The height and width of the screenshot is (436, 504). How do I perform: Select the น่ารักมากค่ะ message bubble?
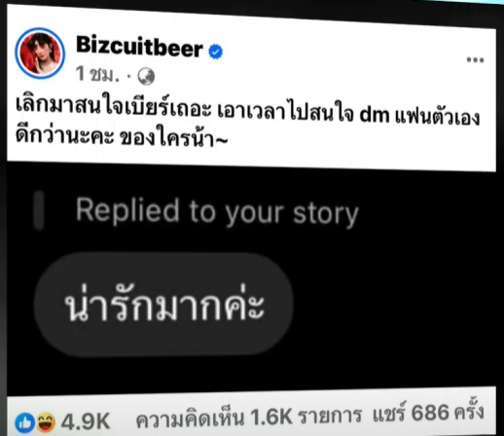click(x=163, y=305)
